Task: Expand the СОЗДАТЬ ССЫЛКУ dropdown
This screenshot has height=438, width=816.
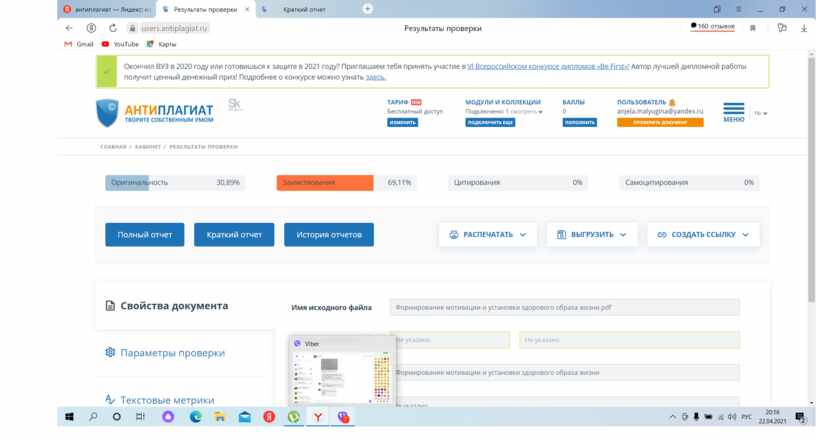Action: [x=703, y=234]
